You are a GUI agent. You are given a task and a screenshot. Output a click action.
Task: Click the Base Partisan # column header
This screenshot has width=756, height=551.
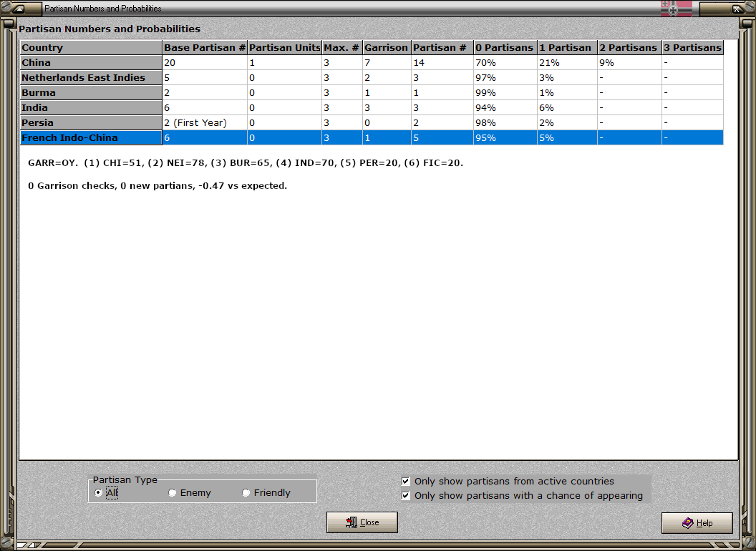[205, 47]
